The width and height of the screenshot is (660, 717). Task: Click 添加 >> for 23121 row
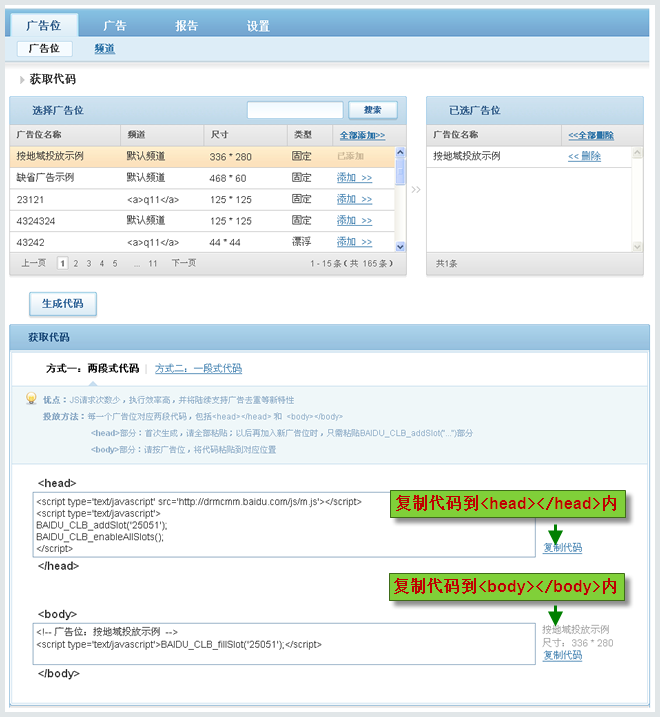(354, 199)
